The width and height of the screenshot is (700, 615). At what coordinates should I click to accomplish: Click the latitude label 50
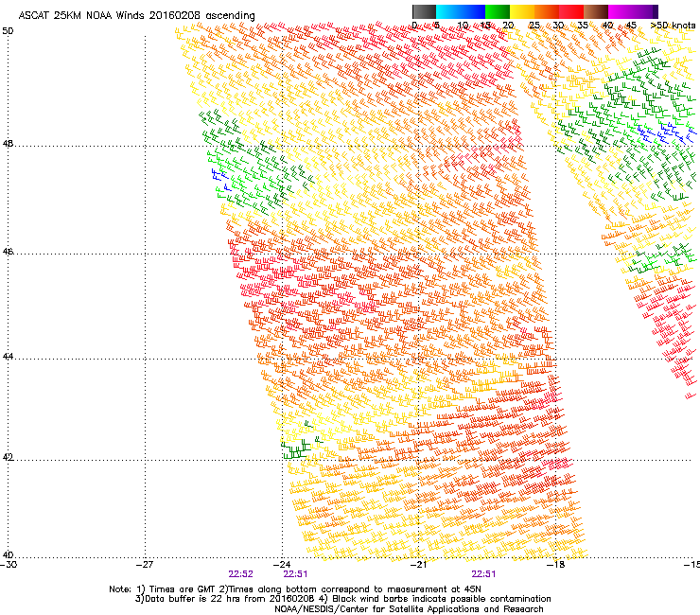tap(8, 31)
